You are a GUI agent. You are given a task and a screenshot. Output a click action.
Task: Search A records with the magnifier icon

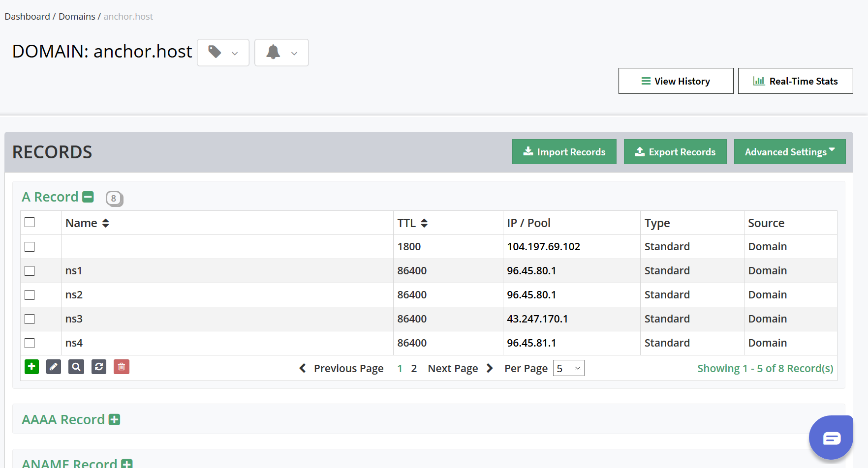(x=76, y=367)
